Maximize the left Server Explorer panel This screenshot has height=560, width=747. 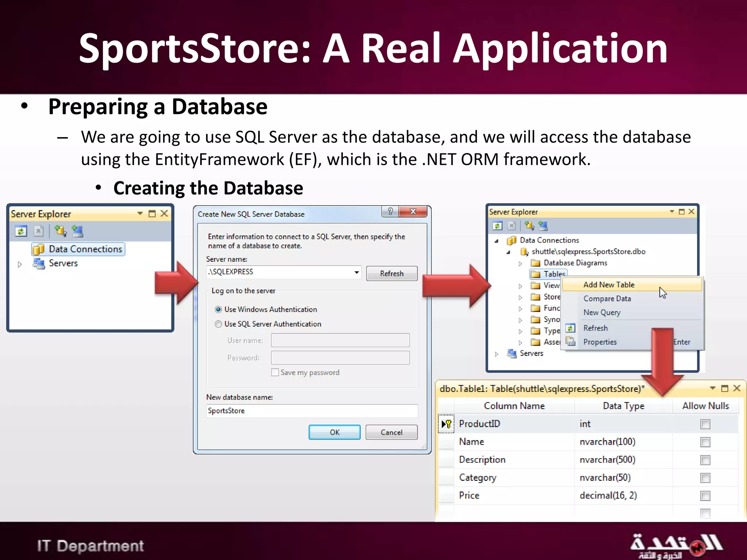pos(152,214)
